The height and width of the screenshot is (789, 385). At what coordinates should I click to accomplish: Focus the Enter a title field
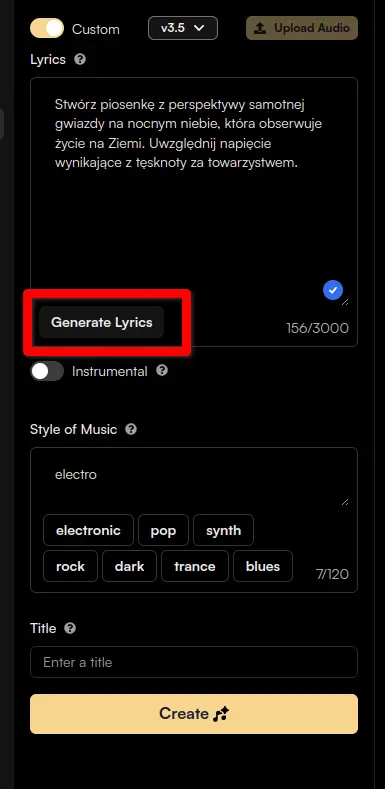point(194,662)
